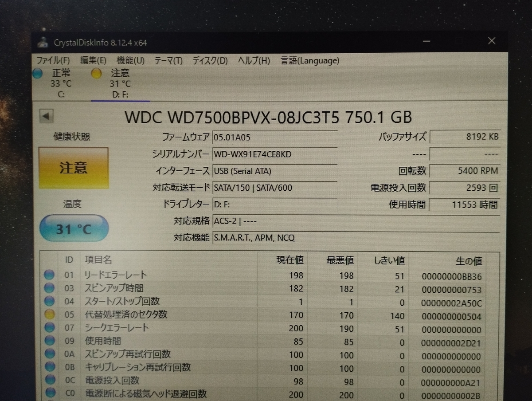Click the ID column header
This screenshot has width=532, height=401.
(69, 260)
